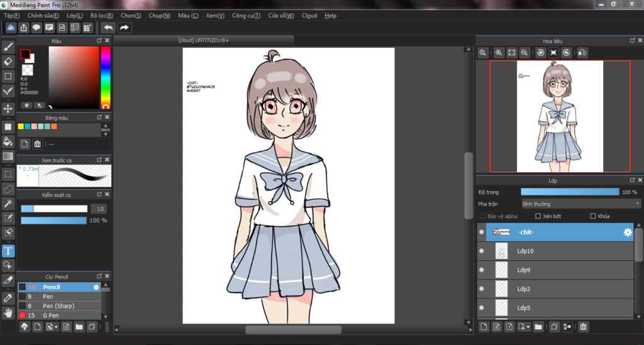Click the Navigator preview thumbnail

[560, 116]
